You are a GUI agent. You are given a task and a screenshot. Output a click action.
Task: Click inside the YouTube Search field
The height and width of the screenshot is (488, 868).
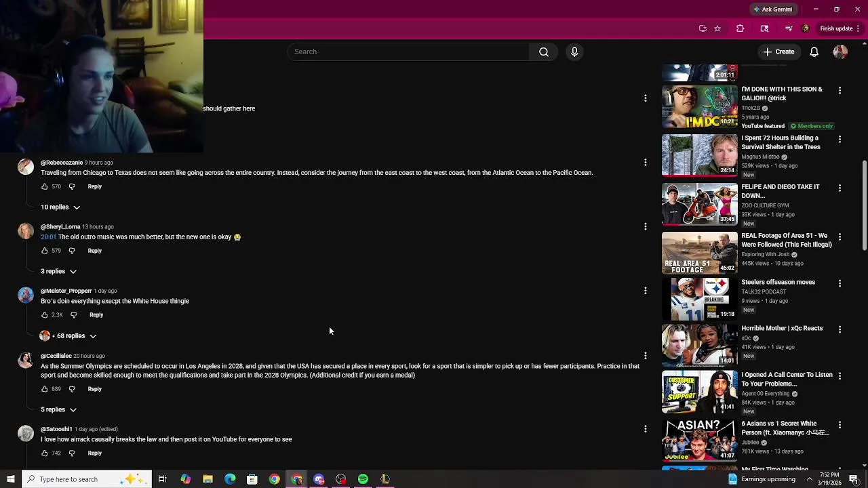(x=409, y=52)
